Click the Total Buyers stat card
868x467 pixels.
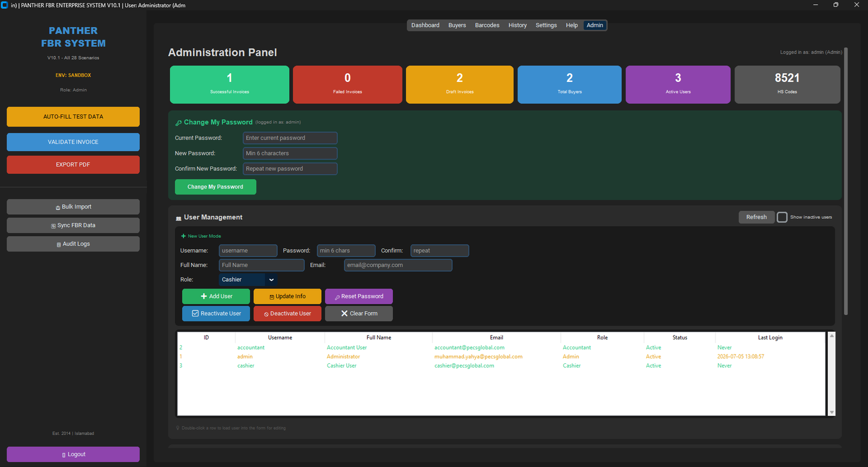570,85
